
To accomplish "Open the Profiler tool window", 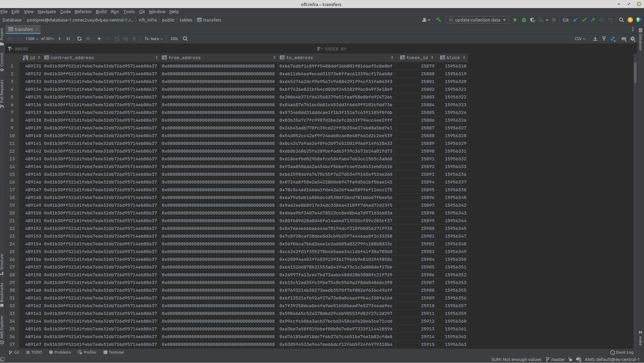I will 87,353.
